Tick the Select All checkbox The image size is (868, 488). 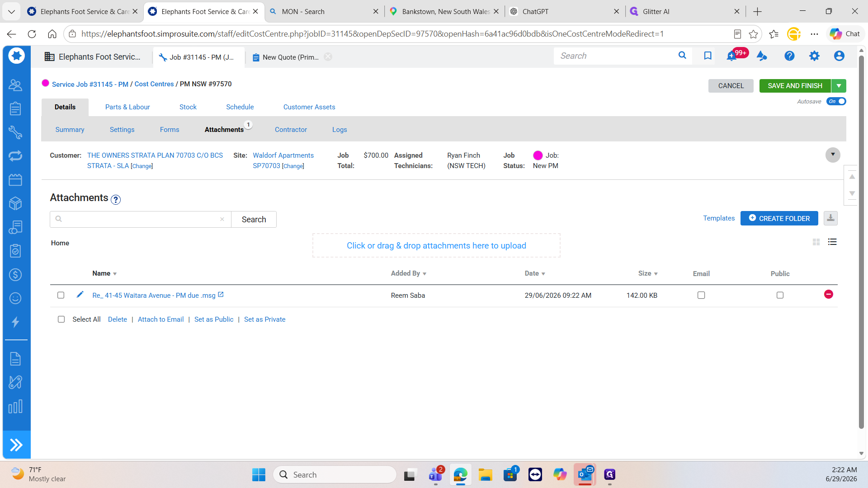pos(61,319)
